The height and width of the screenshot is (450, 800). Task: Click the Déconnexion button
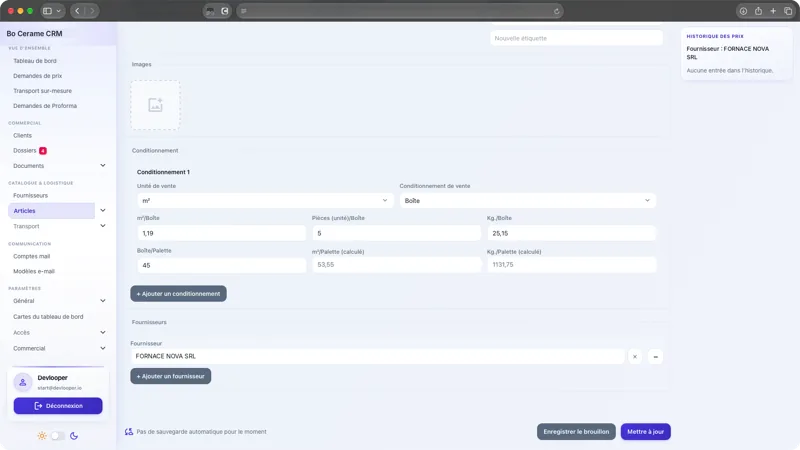(x=58, y=406)
